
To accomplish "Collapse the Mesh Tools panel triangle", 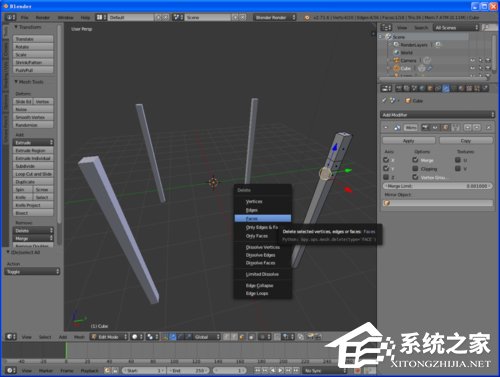I will click(x=16, y=81).
